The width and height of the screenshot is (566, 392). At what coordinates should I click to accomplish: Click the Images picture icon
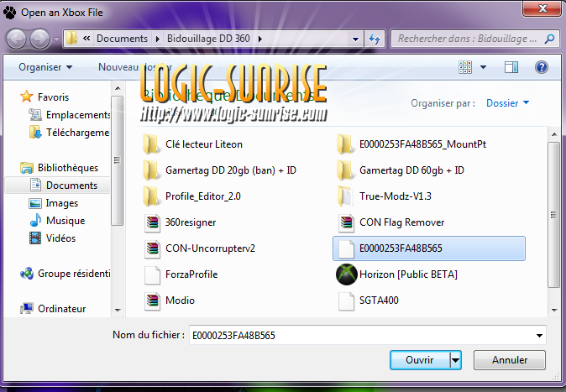35,203
